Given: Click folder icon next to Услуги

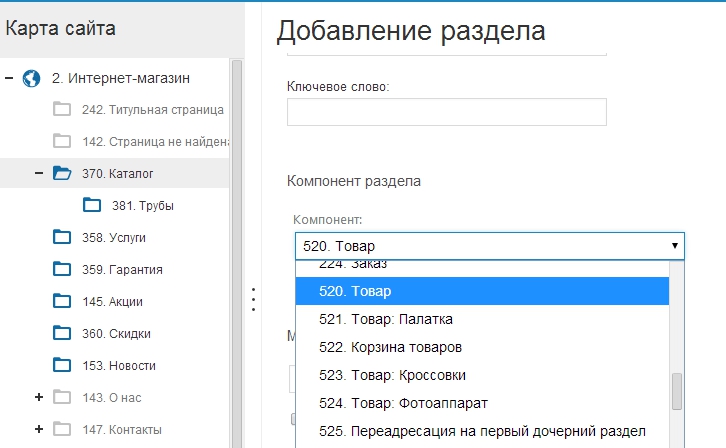Looking at the screenshot, I should [x=62, y=237].
